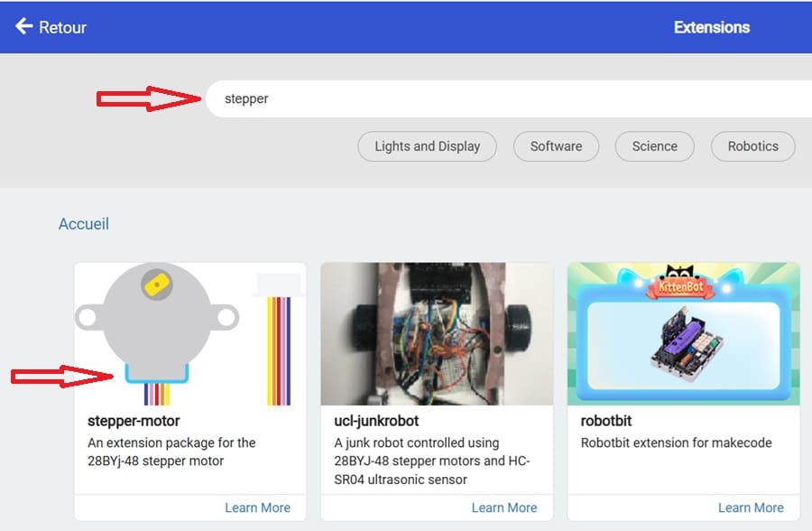Click the back arrow icon

coord(23,26)
